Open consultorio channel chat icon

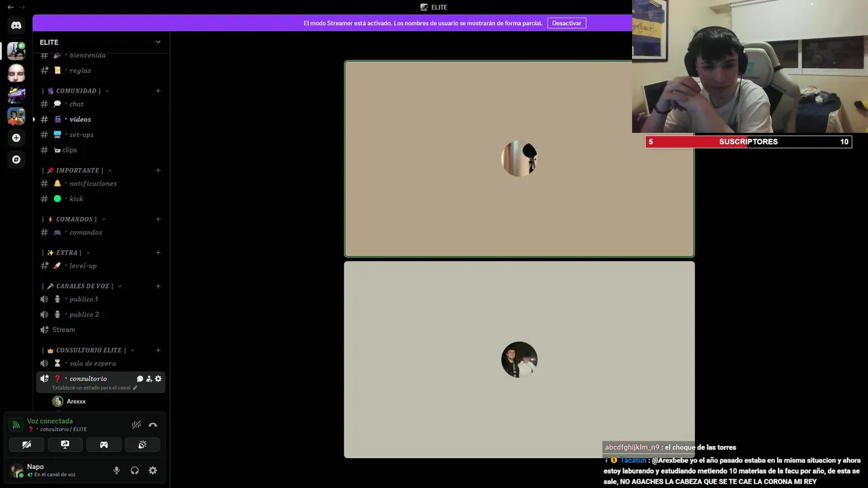(140, 379)
